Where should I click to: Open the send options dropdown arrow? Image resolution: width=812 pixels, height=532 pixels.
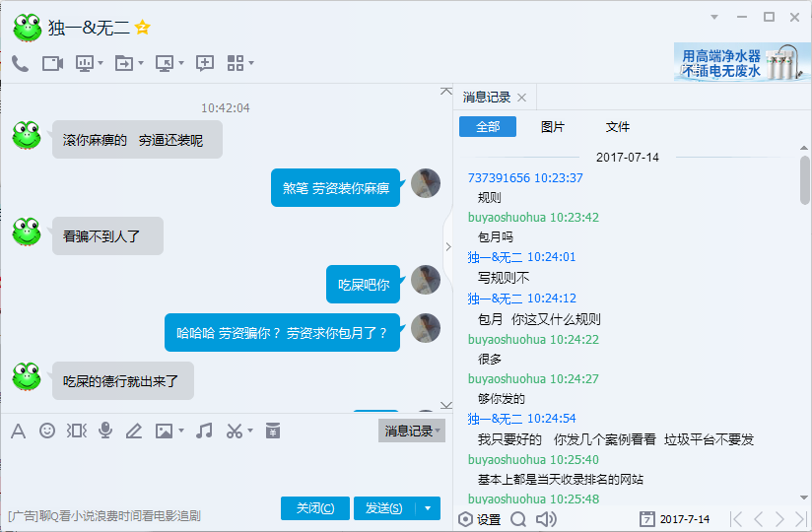click(428, 508)
